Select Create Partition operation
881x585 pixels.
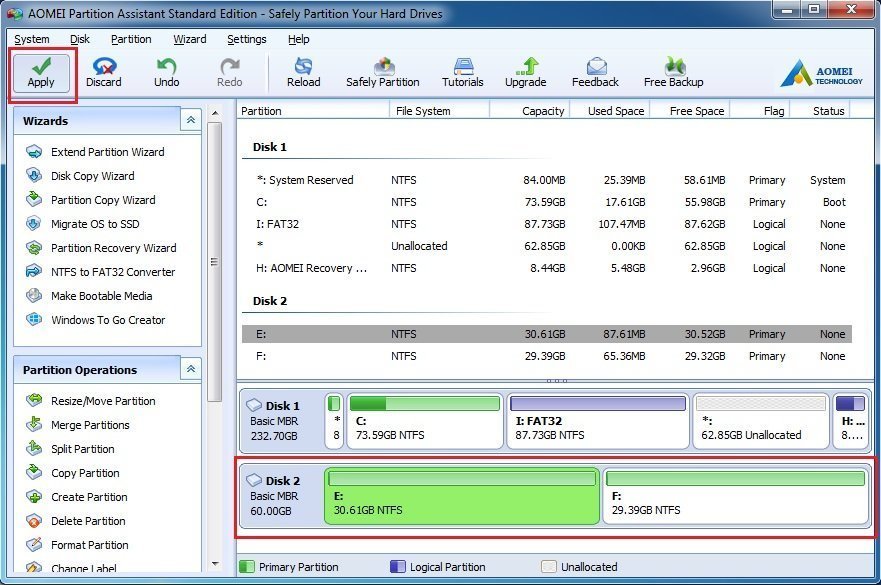point(77,497)
